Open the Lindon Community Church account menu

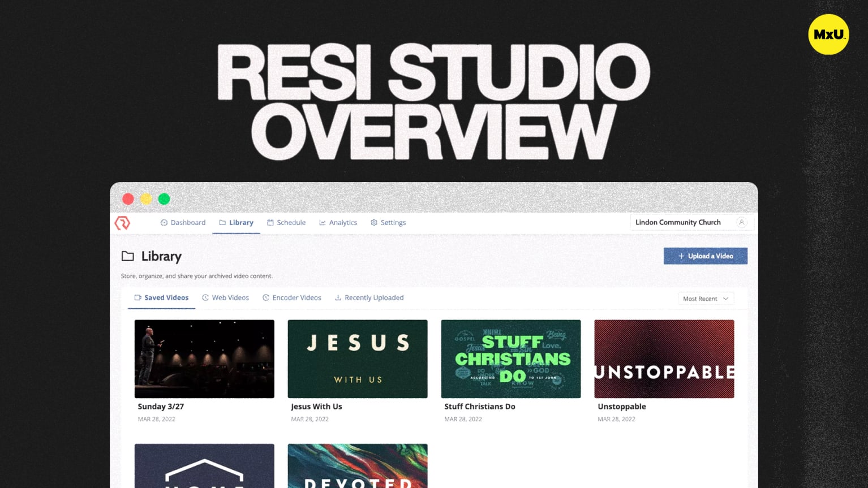(x=678, y=222)
